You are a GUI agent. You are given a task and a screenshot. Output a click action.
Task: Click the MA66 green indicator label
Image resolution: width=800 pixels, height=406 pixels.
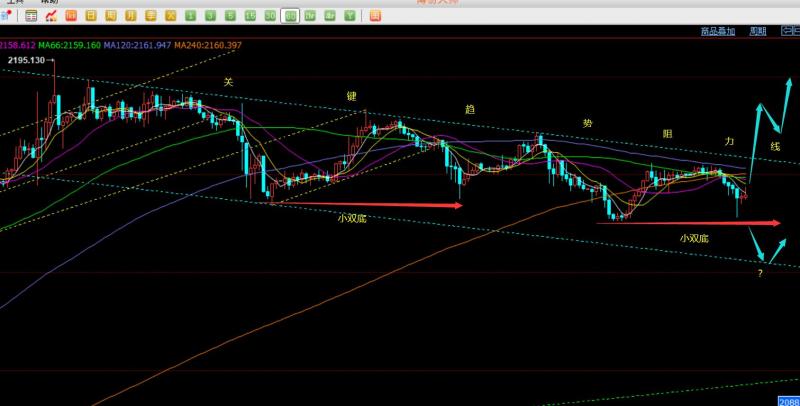pos(69,45)
